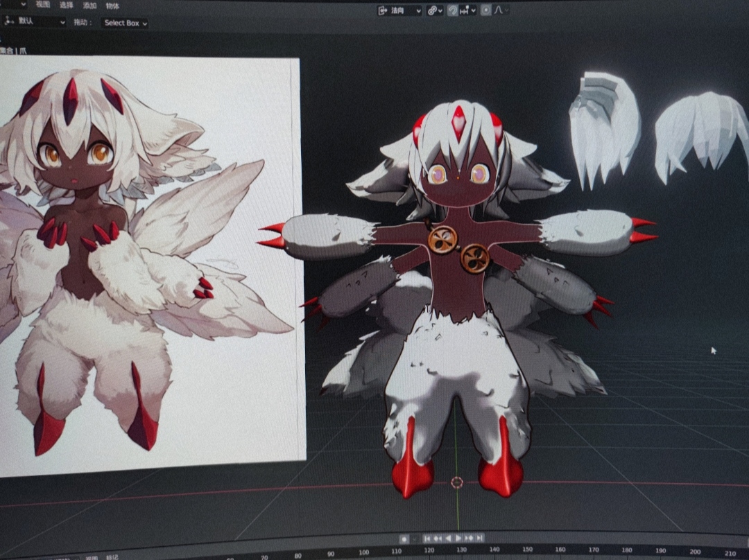Open the timeline 视图 menu

92,558
